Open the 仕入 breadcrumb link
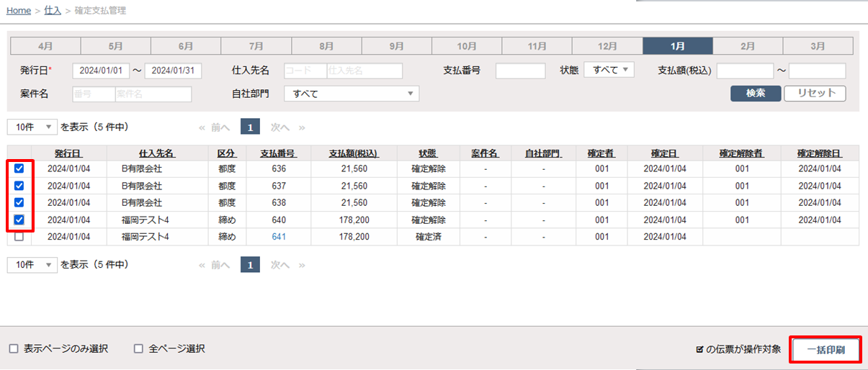Image resolution: width=868 pixels, height=370 pixels. [53, 11]
